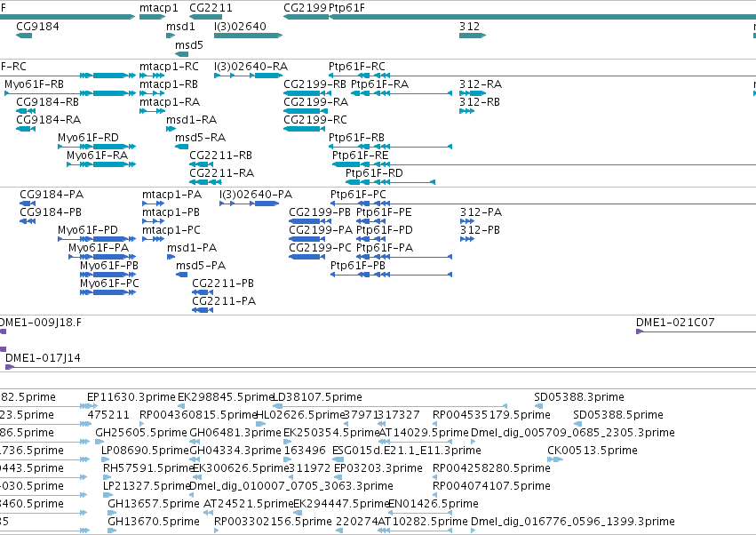Click the Myo61F-PA protein label
The image size is (756, 535).
99,249
